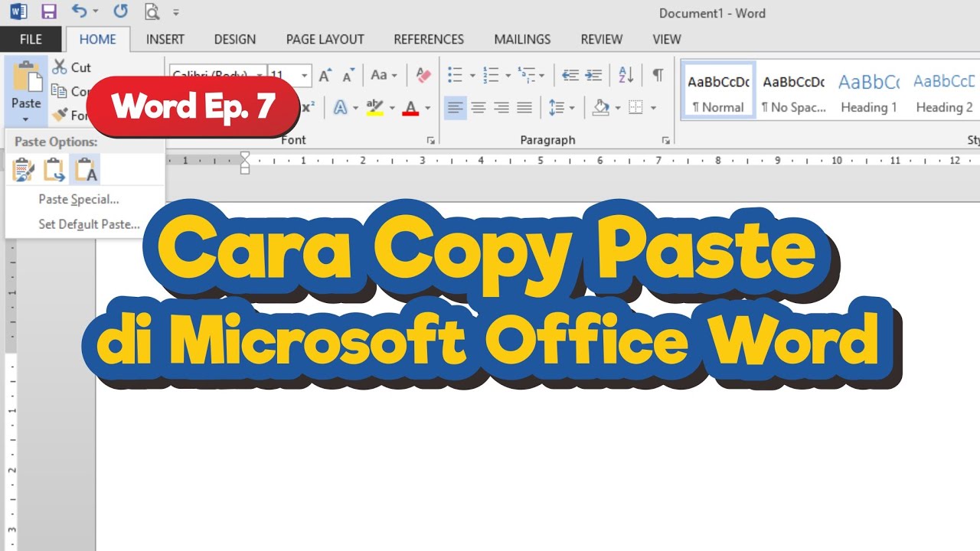980x551 pixels.
Task: Choose Merge Formatting paste option
Action: click(x=54, y=170)
